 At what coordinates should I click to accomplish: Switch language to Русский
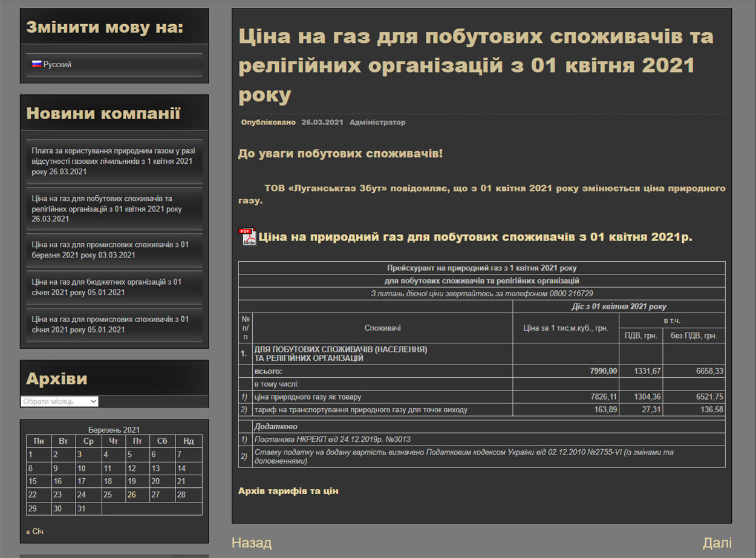tap(57, 64)
